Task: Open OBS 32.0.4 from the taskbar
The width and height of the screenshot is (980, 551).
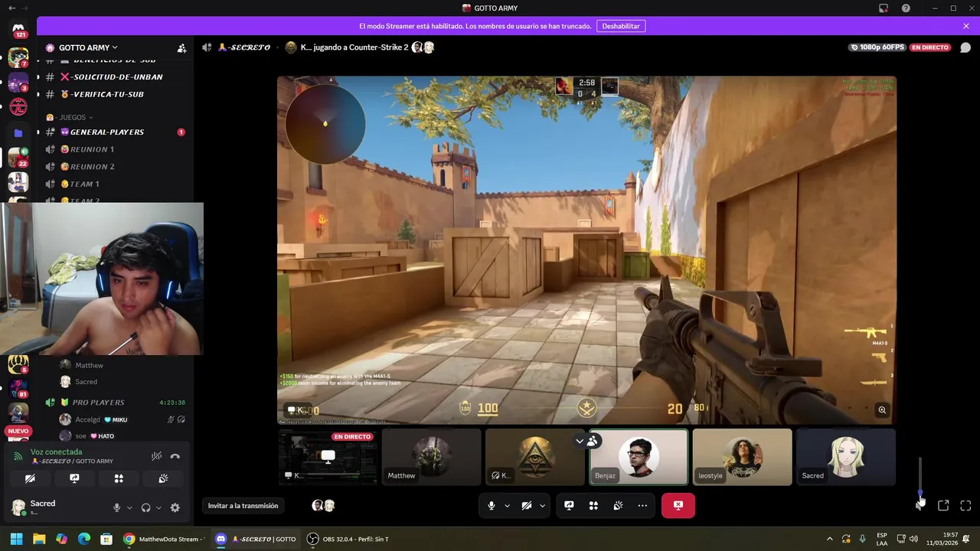Action: tap(348, 539)
